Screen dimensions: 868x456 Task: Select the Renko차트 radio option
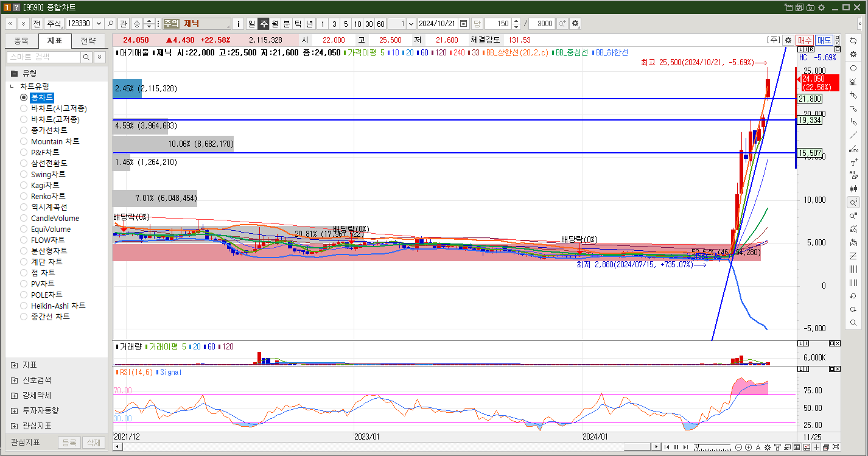pos(24,196)
